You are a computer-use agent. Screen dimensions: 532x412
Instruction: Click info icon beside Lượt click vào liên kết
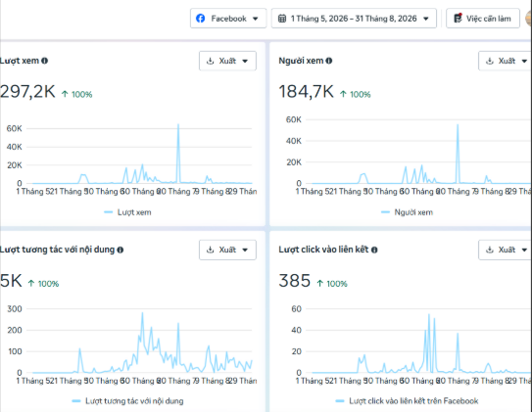374,251
